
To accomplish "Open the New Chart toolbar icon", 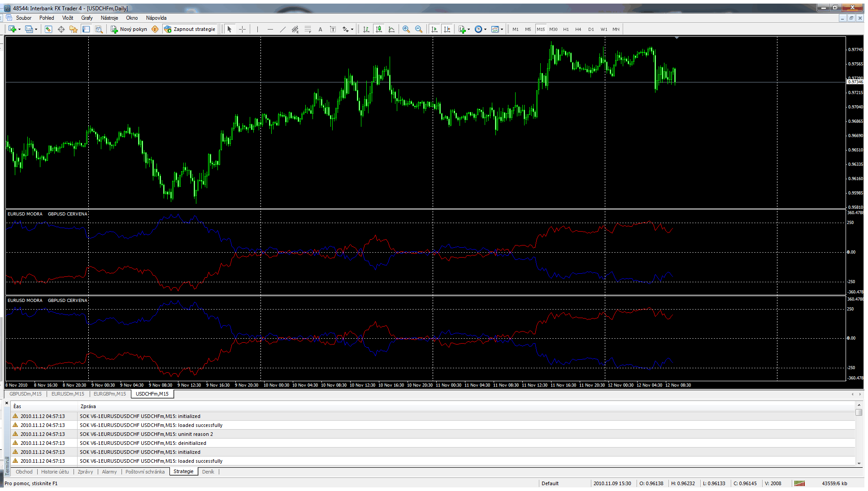I will click(x=12, y=29).
